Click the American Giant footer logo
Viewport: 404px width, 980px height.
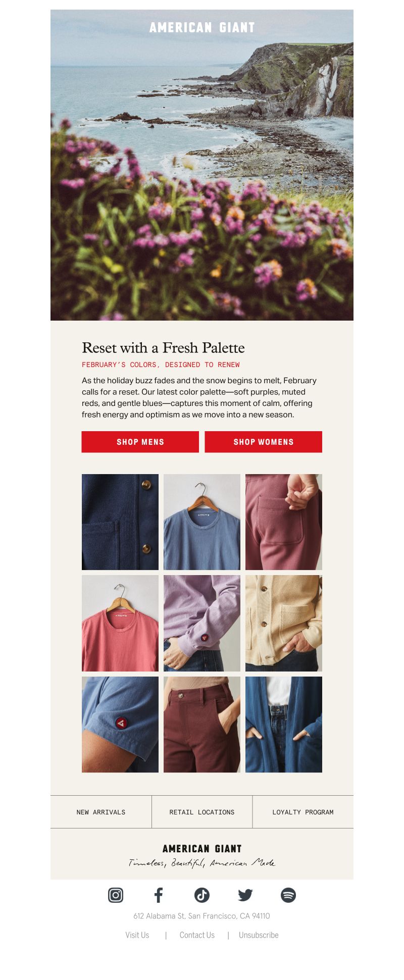202,849
